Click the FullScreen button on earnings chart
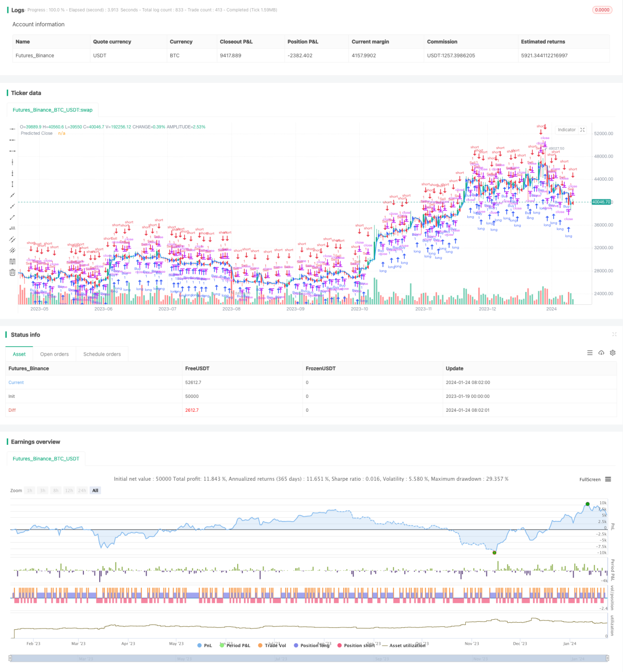Screen dimensions: 623x672 [x=590, y=479]
